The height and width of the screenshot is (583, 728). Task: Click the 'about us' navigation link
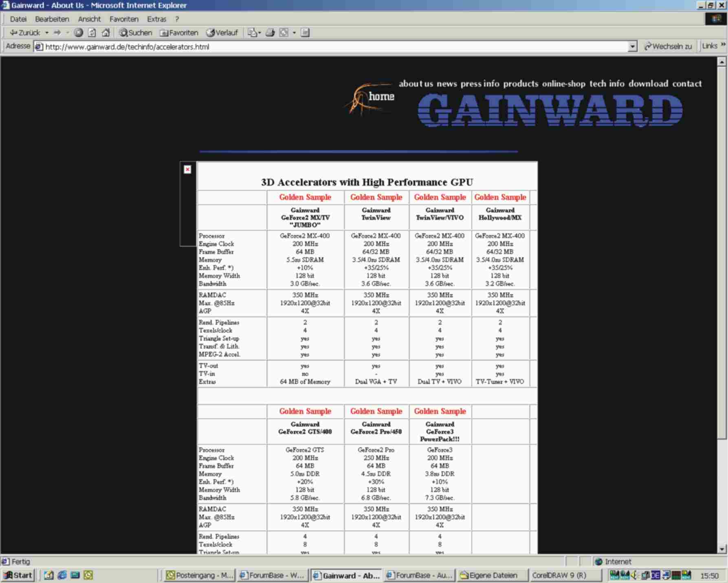click(416, 84)
